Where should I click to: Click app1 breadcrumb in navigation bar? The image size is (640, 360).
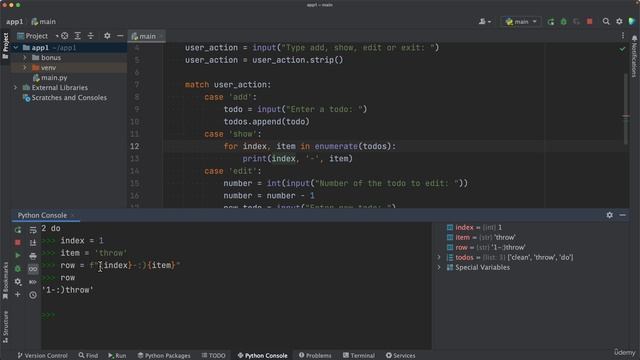coord(15,22)
